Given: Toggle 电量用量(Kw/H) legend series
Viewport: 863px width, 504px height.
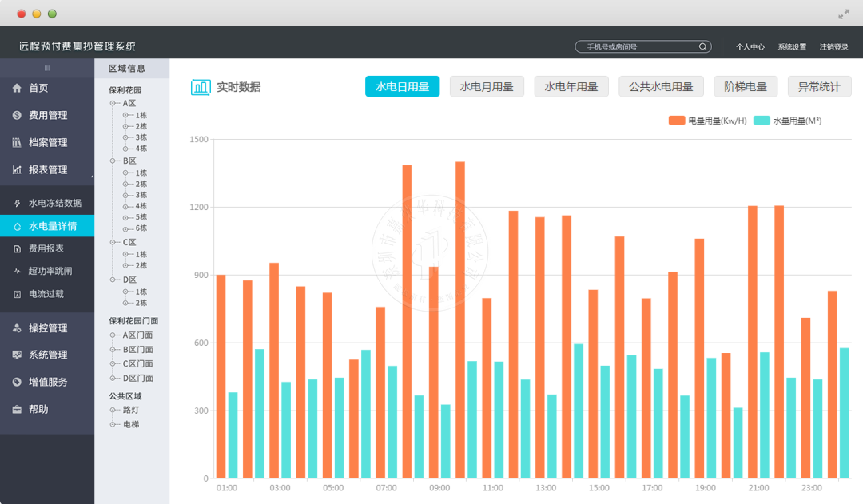Looking at the screenshot, I should click(x=708, y=121).
